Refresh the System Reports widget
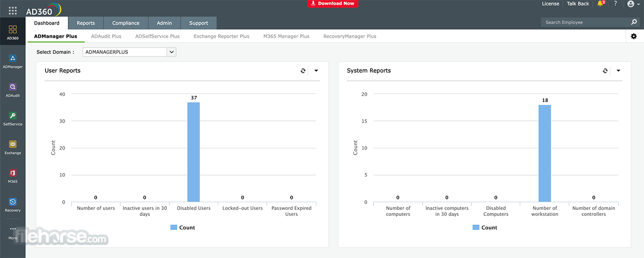The height and width of the screenshot is (258, 644). click(605, 71)
